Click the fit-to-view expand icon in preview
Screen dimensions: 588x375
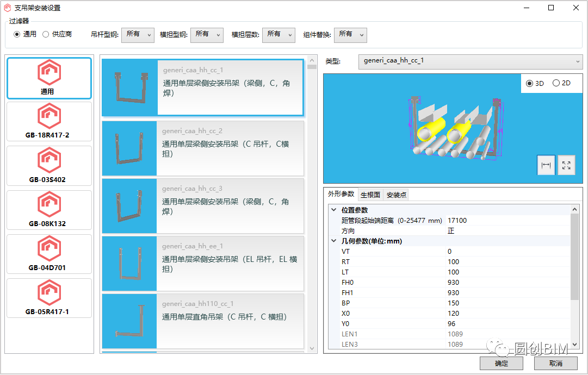pyautogui.click(x=566, y=165)
